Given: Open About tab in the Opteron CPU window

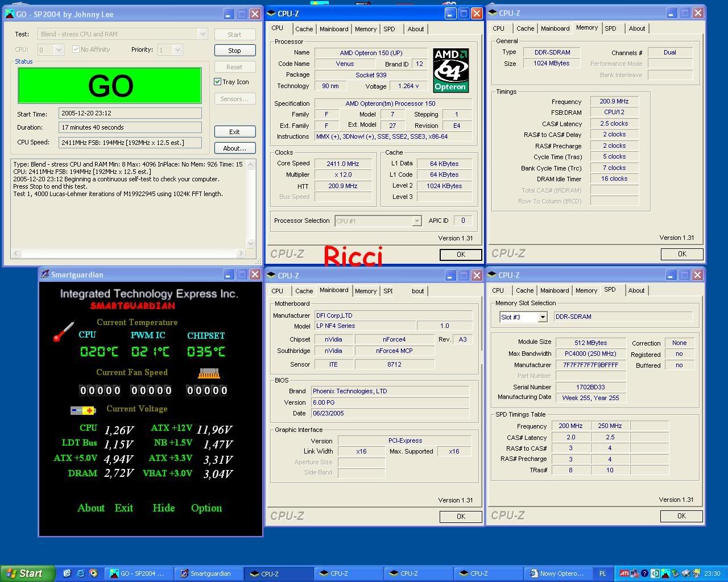Looking at the screenshot, I should coord(416,29).
